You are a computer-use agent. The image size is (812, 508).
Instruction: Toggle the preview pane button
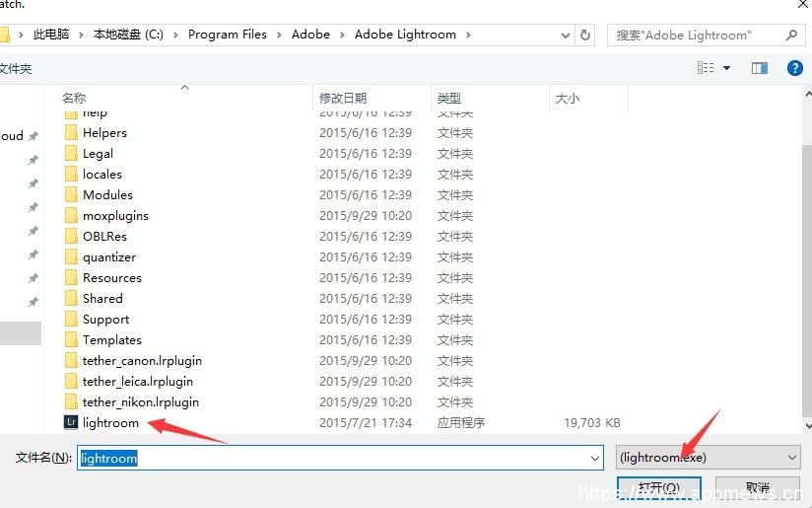click(760, 68)
